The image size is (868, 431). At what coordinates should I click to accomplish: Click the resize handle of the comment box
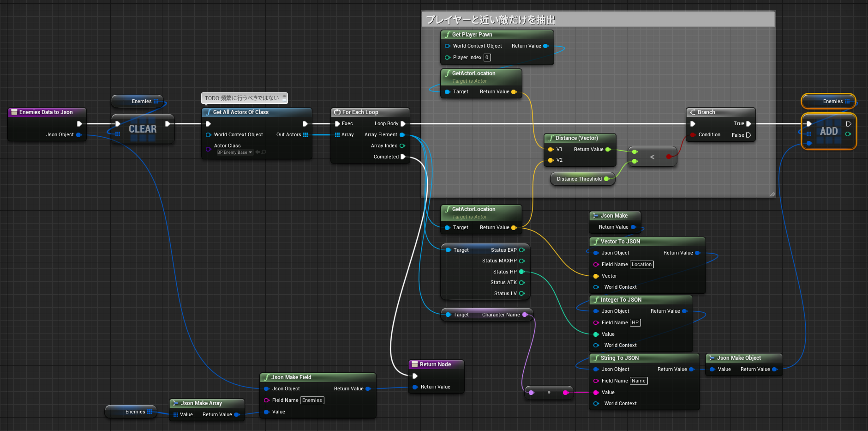click(x=772, y=194)
